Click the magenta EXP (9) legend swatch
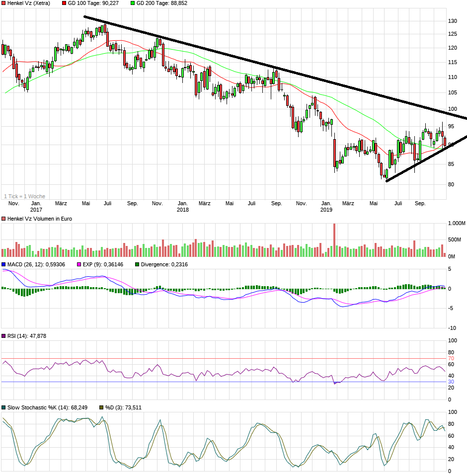The image size is (467, 476). point(79,264)
